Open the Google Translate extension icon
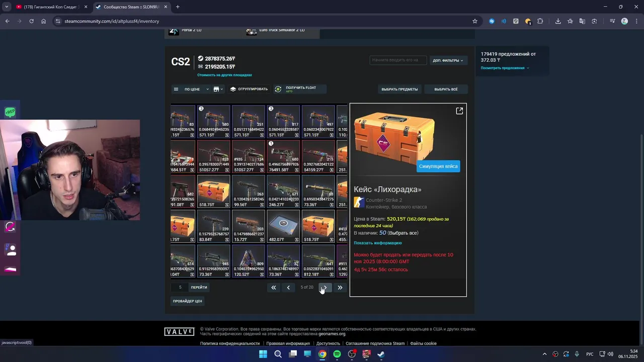Image resolution: width=644 pixels, height=362 pixels. coord(582,21)
